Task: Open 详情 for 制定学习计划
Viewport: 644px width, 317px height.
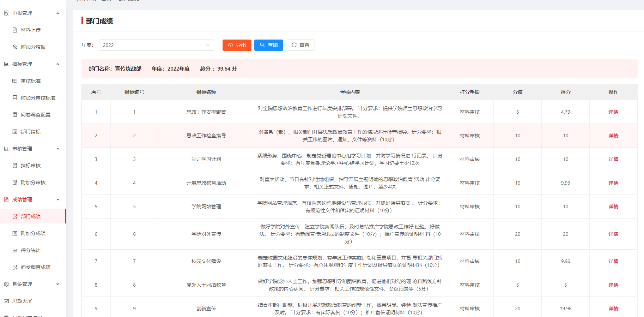Action: (x=613, y=159)
